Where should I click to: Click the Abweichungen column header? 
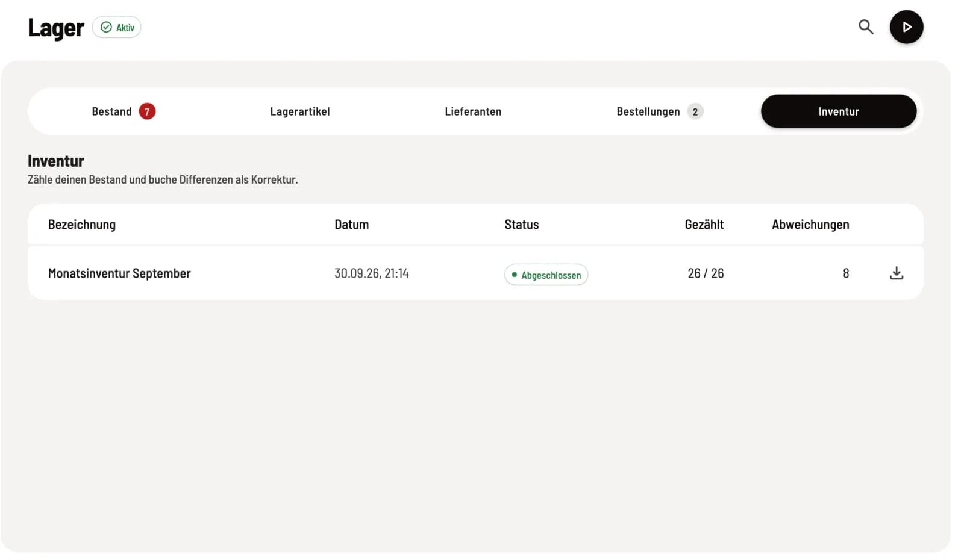point(810,225)
